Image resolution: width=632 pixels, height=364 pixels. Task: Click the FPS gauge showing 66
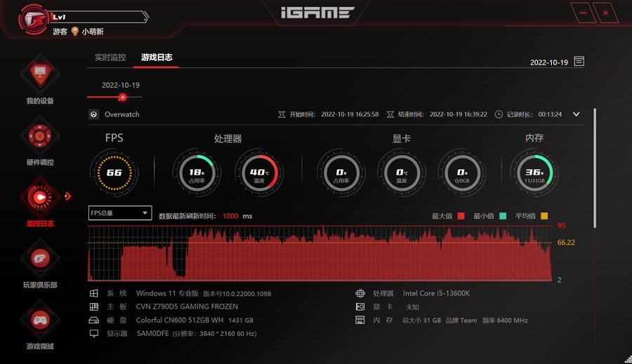(114, 173)
